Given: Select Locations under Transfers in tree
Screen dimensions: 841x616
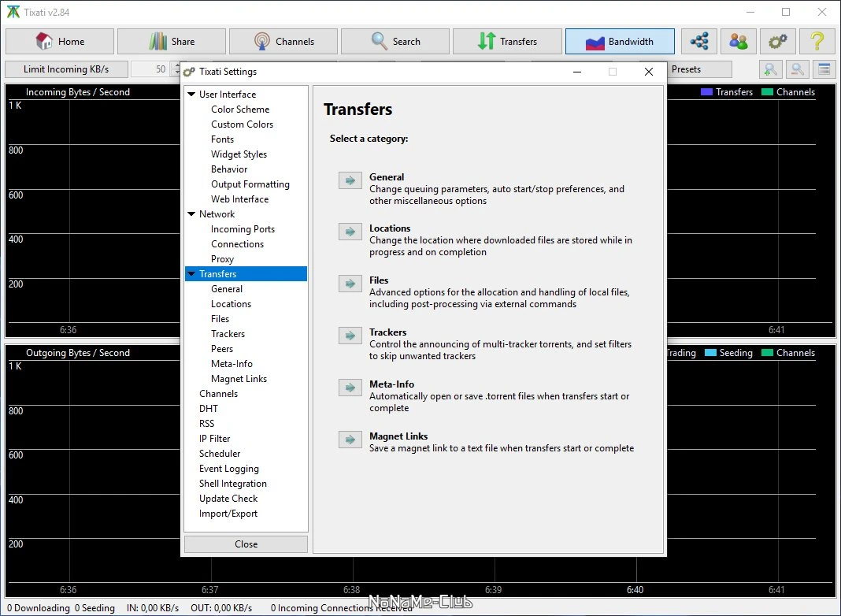Looking at the screenshot, I should [231, 304].
